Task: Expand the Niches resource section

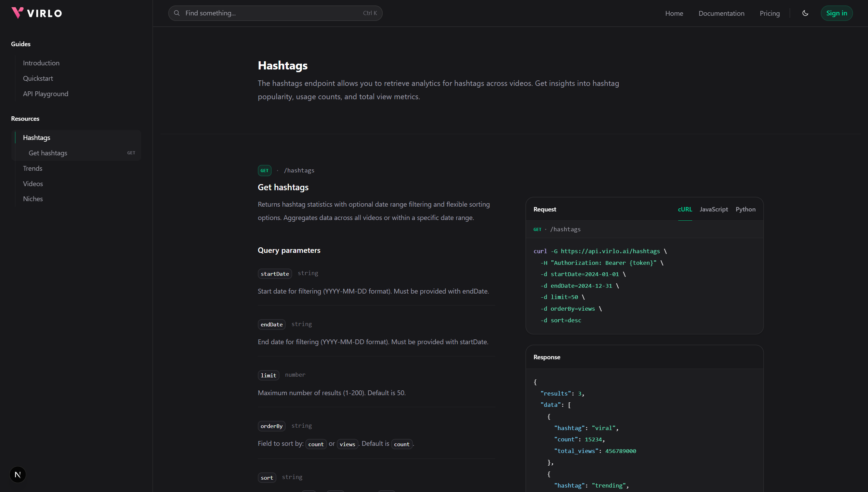Action: coord(33,199)
